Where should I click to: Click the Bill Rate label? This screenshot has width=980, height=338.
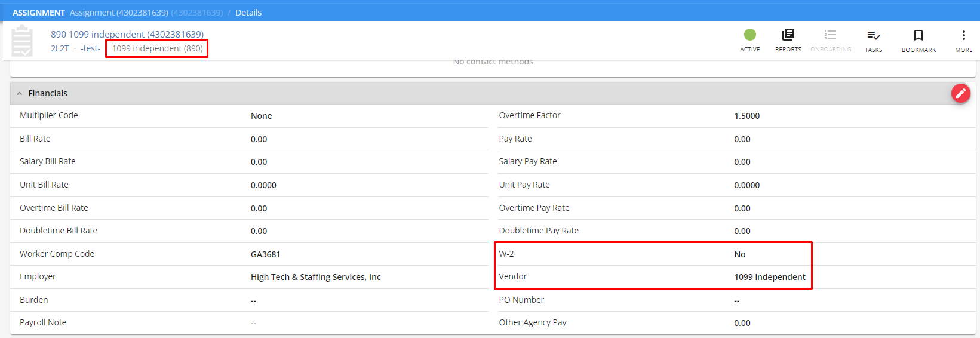pyautogui.click(x=35, y=139)
